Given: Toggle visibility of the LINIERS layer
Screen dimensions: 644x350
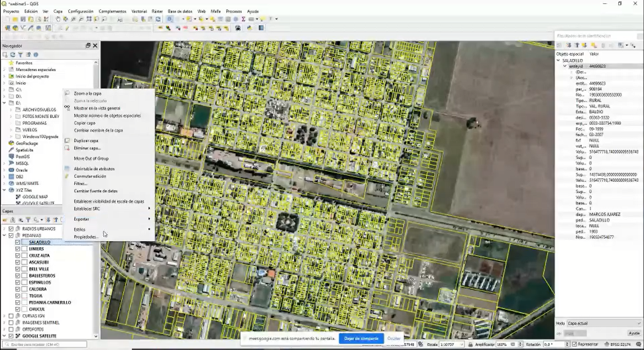Looking at the screenshot, I should pyautogui.click(x=18, y=249).
